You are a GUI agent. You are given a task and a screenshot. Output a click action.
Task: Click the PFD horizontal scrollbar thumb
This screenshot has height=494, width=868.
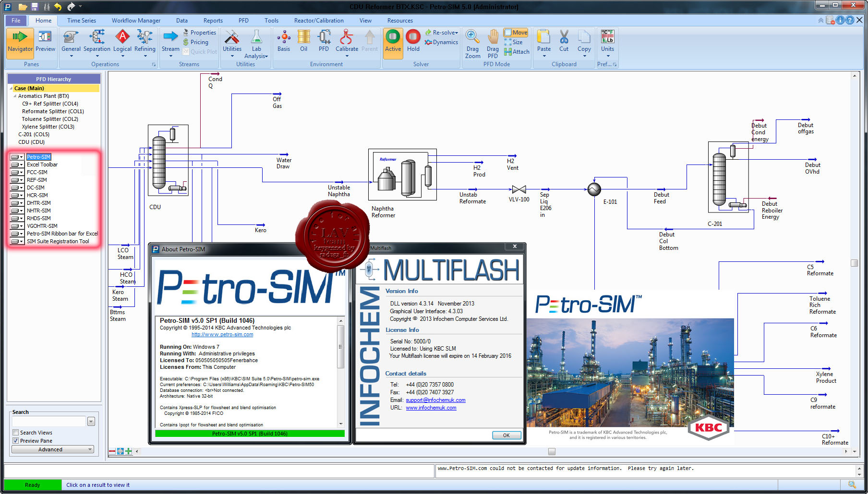tap(552, 451)
